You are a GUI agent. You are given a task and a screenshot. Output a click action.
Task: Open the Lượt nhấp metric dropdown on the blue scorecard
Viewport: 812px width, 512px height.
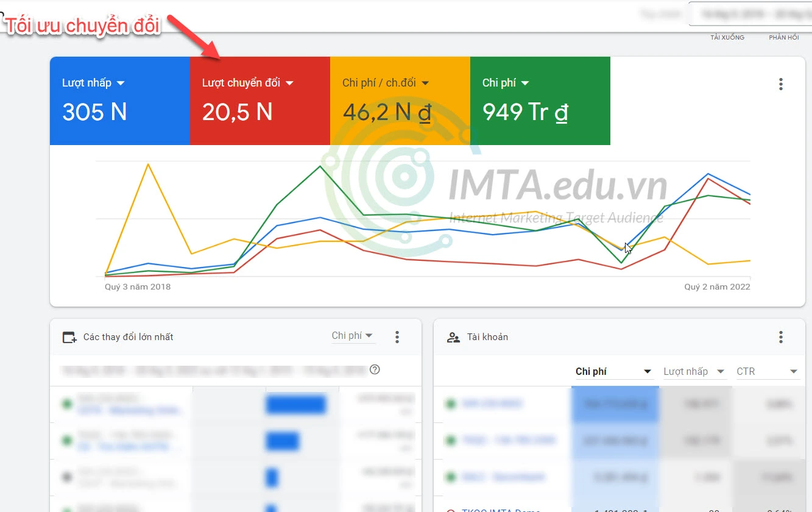coord(94,83)
